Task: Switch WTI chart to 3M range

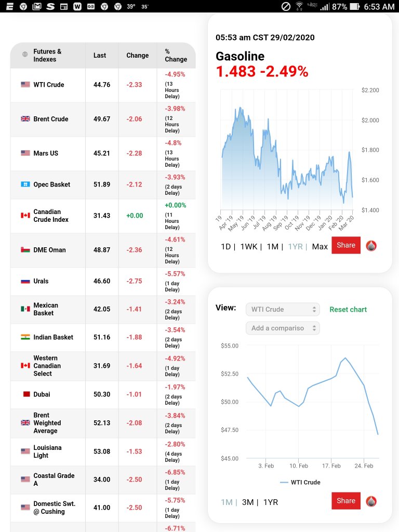Action: (248, 502)
